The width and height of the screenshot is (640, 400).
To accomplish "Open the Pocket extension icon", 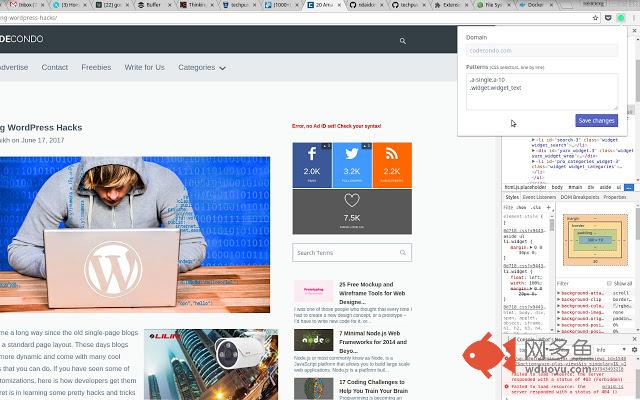I will pyautogui.click(x=608, y=18).
